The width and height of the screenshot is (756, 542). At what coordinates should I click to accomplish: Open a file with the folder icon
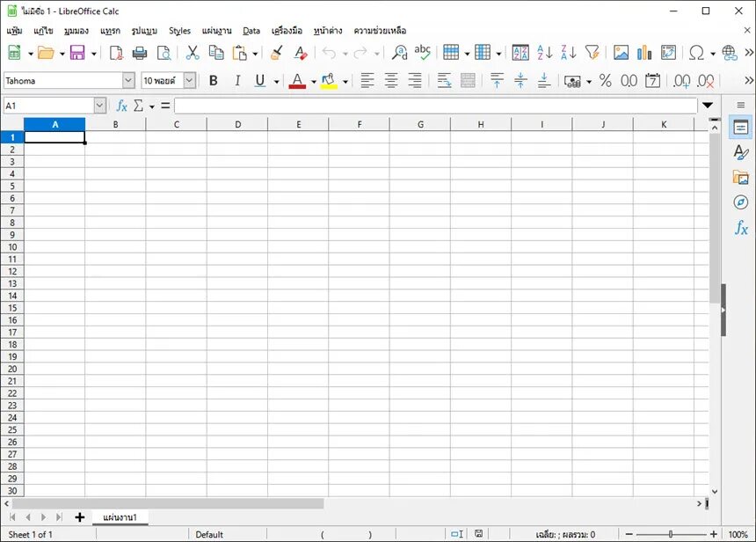[x=46, y=53]
